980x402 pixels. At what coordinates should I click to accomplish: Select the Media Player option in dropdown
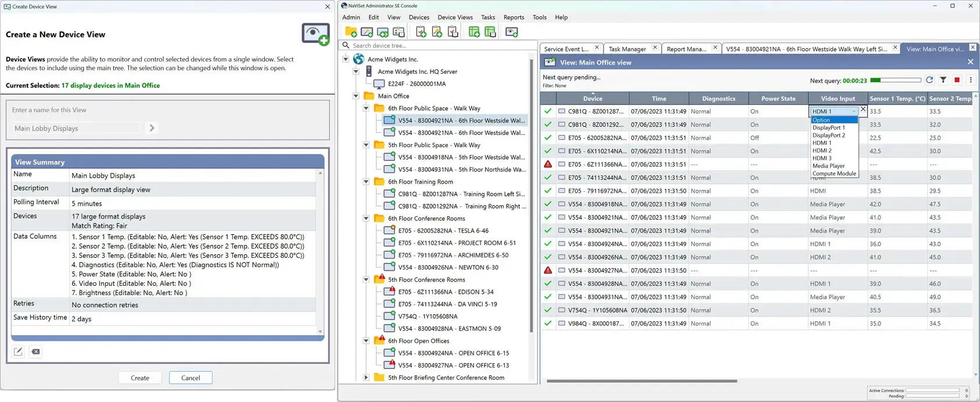[x=828, y=166]
